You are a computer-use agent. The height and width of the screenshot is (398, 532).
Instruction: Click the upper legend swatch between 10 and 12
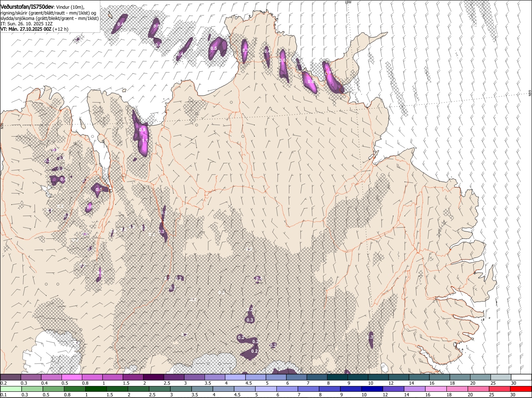pos(378,377)
